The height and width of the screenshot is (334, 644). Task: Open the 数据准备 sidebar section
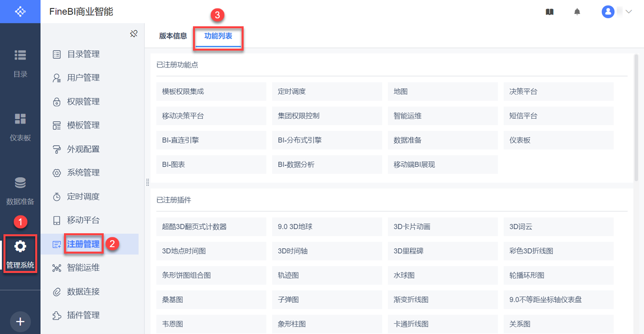(x=20, y=191)
